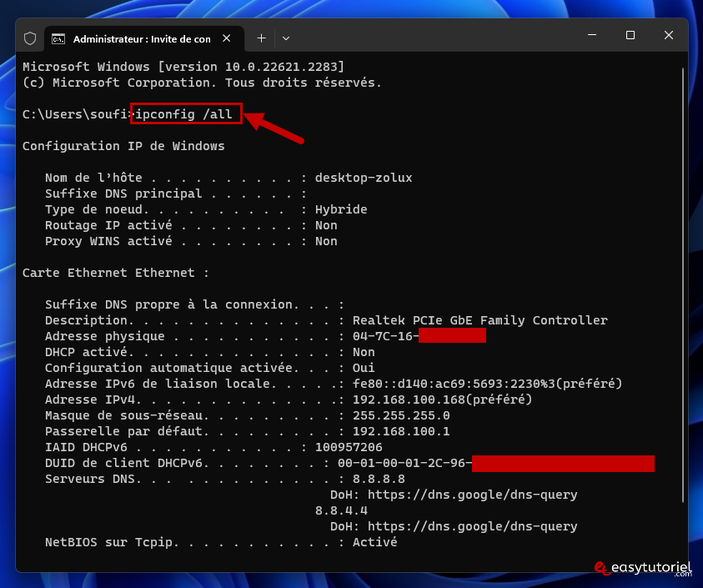
Task: Click the DHCP activé value Non
Action: coord(364,352)
